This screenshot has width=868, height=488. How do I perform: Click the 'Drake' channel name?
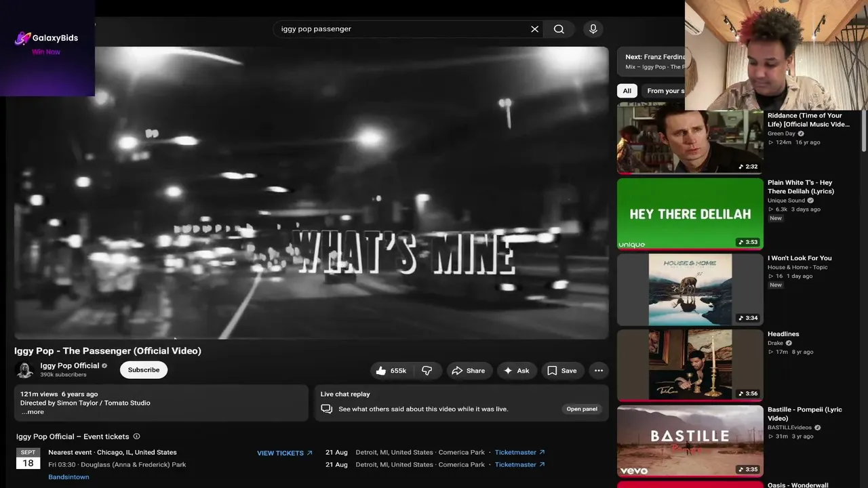click(x=775, y=343)
